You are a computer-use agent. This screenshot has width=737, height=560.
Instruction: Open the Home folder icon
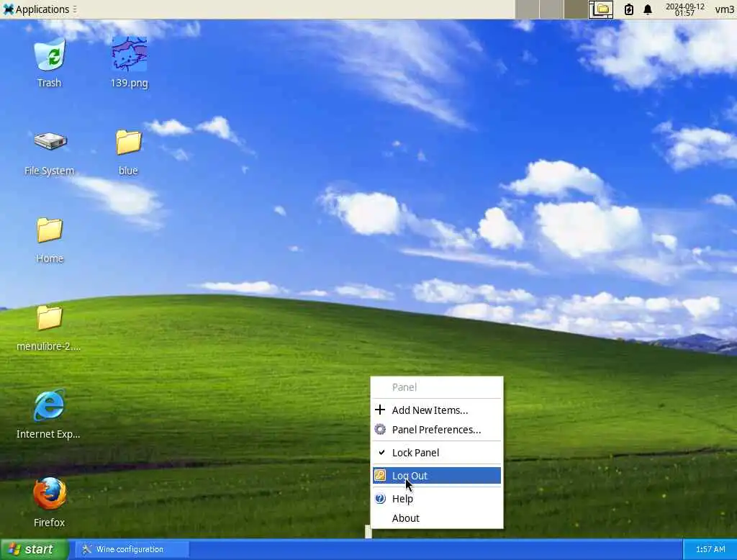[50, 240]
